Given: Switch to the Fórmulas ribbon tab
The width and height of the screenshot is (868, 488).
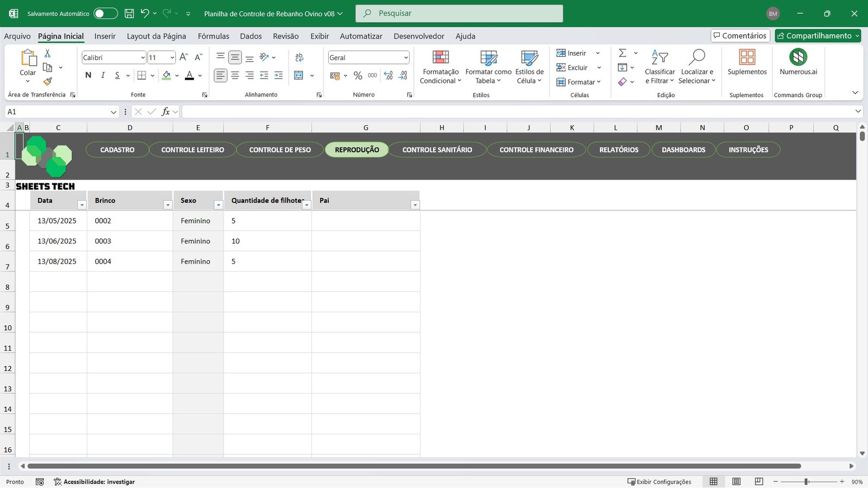Looking at the screenshot, I should point(213,36).
